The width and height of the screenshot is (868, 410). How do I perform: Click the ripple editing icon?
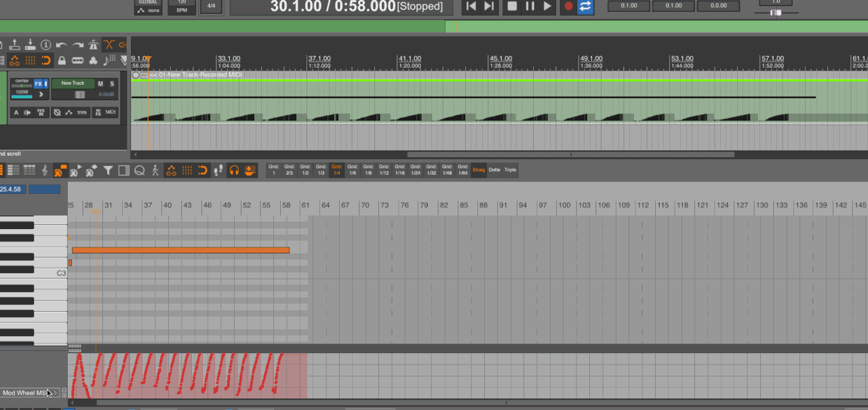tap(77, 60)
